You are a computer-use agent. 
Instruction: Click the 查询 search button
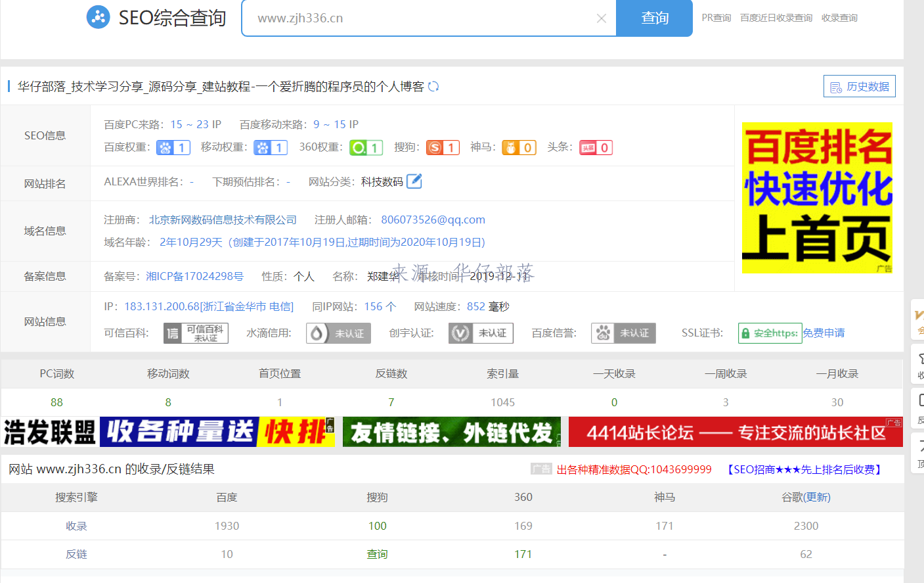pos(654,18)
